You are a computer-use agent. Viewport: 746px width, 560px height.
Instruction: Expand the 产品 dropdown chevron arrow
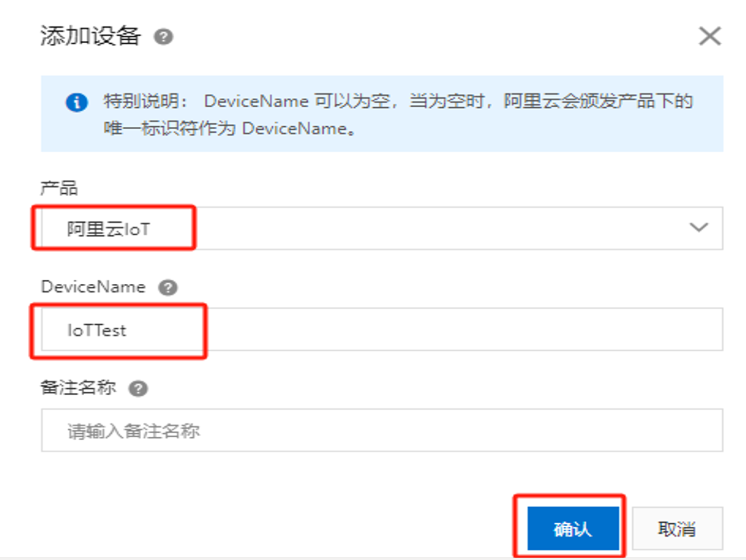coord(699,228)
